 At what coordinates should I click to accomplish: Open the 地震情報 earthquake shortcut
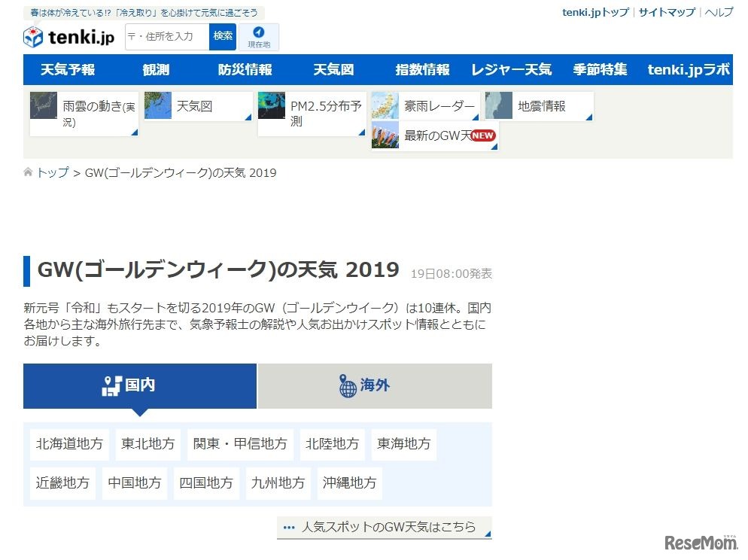538,106
